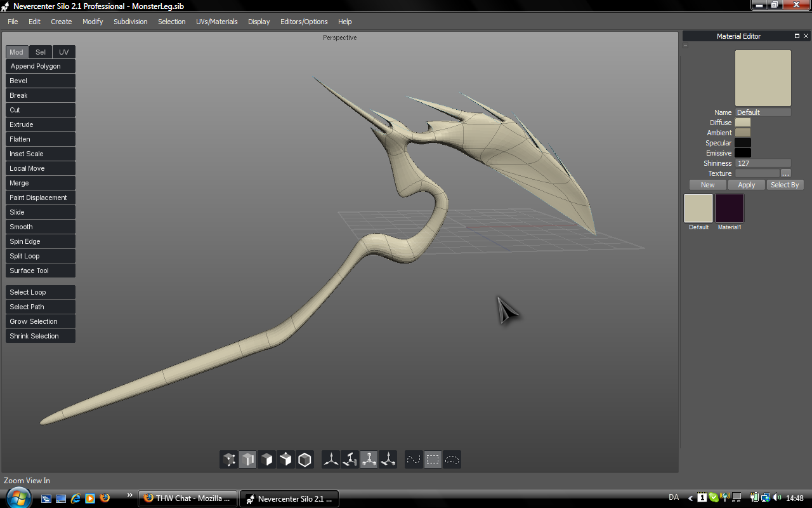The height and width of the screenshot is (508, 812).
Task: Select the universal manipulator icon
Action: coord(388,459)
